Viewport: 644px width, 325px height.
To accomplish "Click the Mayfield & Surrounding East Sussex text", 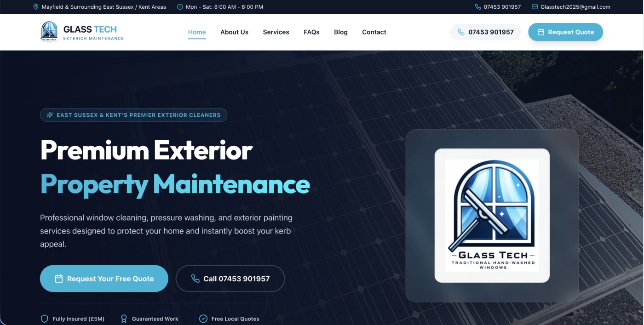I will point(104,7).
